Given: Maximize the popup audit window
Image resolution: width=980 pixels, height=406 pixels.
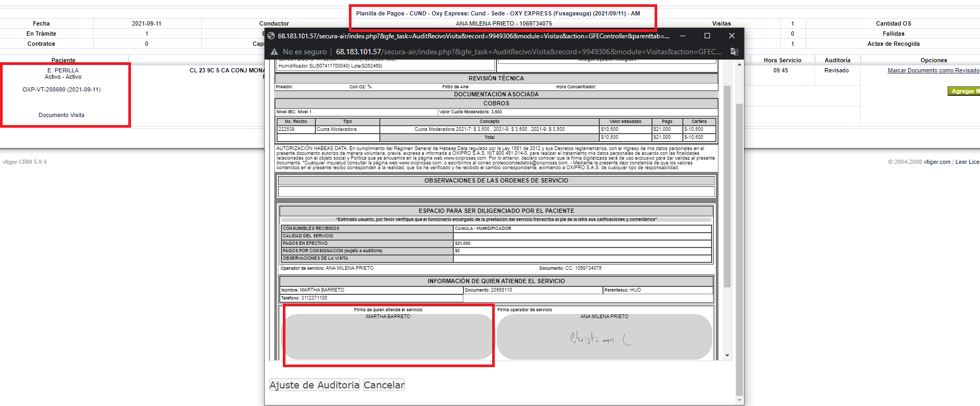Looking at the screenshot, I should [x=707, y=36].
